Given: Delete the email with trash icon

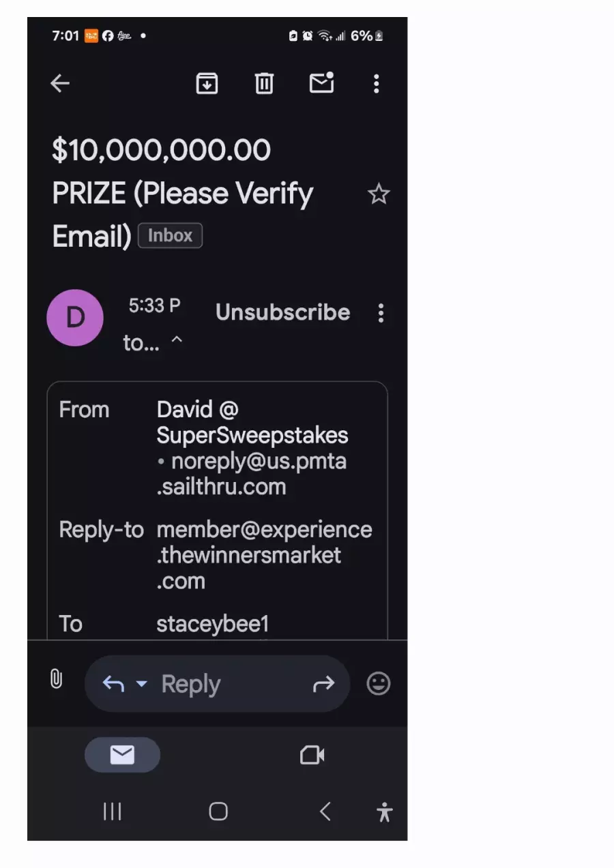Looking at the screenshot, I should [x=264, y=83].
